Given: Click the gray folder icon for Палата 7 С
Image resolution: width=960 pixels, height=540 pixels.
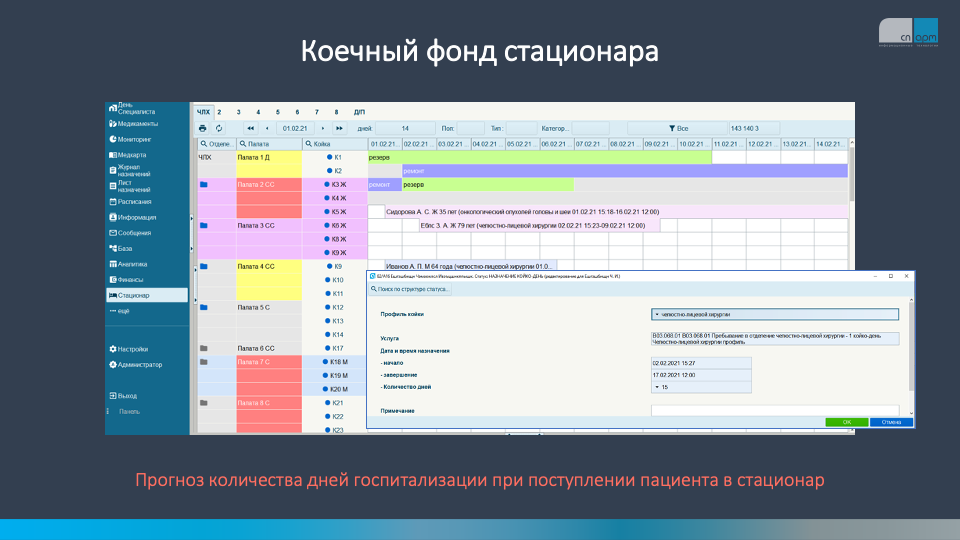Looking at the screenshot, I should coord(204,362).
